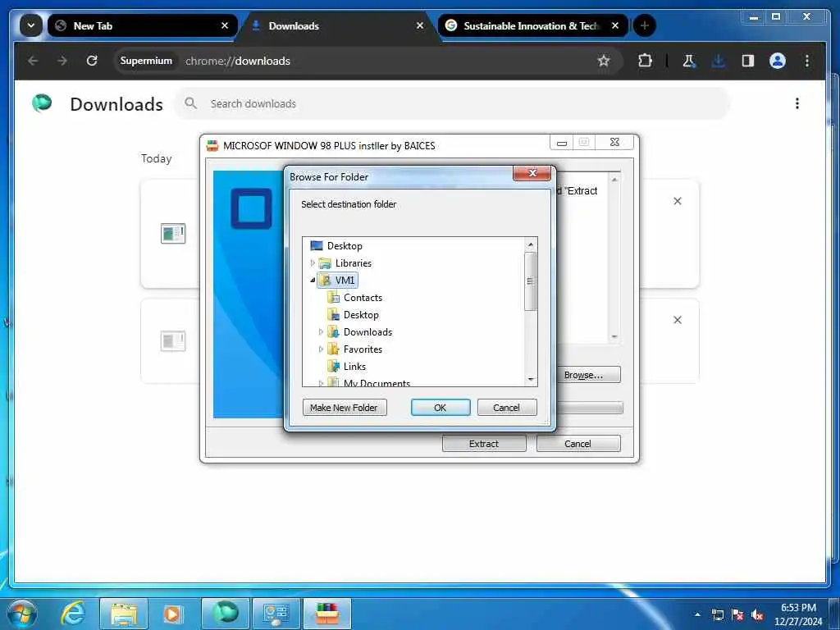Viewport: 840px width, 630px height.
Task: Cancel the Browse For Folder dialog
Action: click(506, 408)
